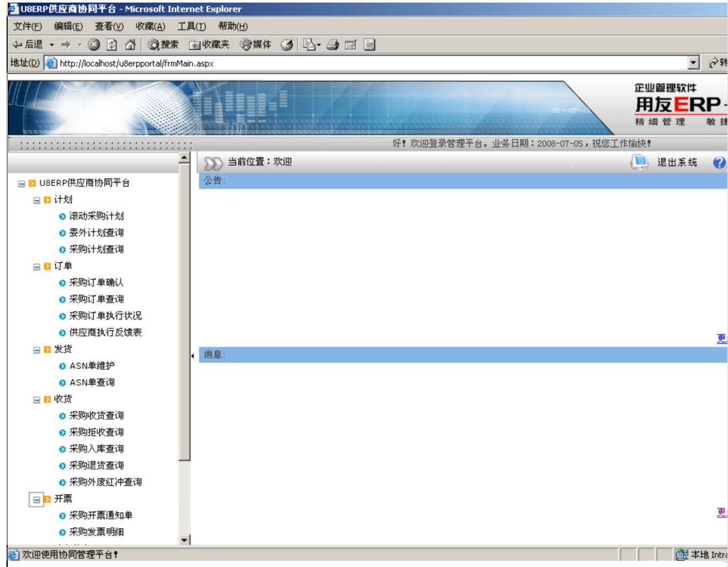This screenshot has height=567, width=728.
Task: Open the 编辑(E) menu
Action: pos(68,27)
